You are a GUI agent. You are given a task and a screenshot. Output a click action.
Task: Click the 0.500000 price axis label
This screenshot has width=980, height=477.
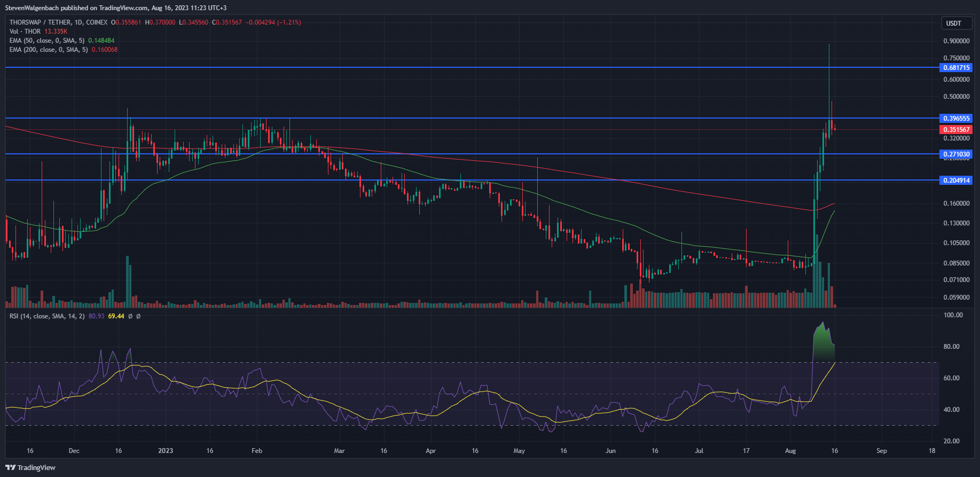pyautogui.click(x=956, y=97)
